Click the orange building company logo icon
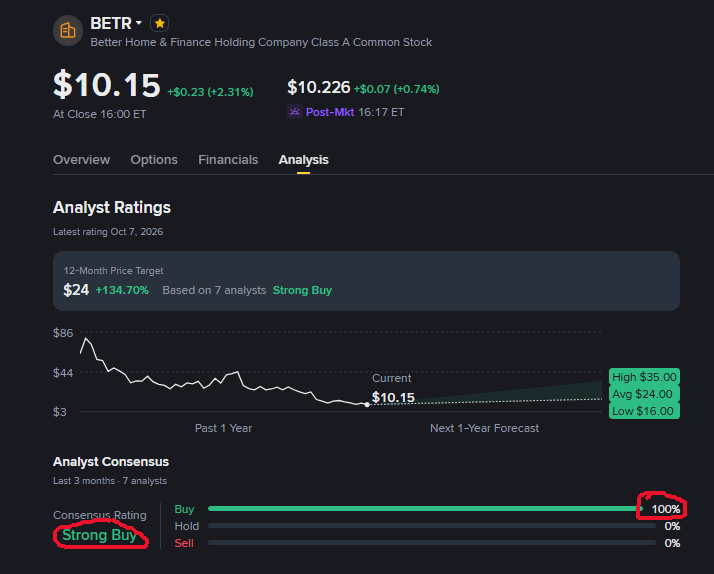This screenshot has width=714, height=574. (x=68, y=30)
